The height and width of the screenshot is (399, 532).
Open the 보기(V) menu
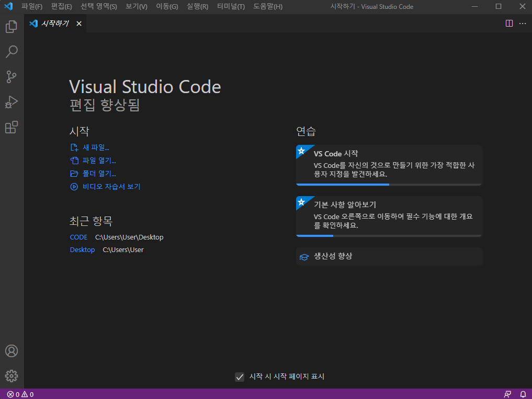coord(137,6)
